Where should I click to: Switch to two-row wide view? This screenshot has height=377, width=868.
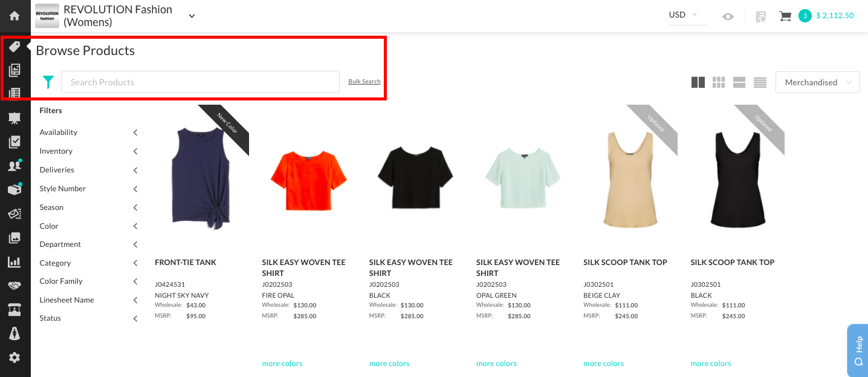pos(739,82)
